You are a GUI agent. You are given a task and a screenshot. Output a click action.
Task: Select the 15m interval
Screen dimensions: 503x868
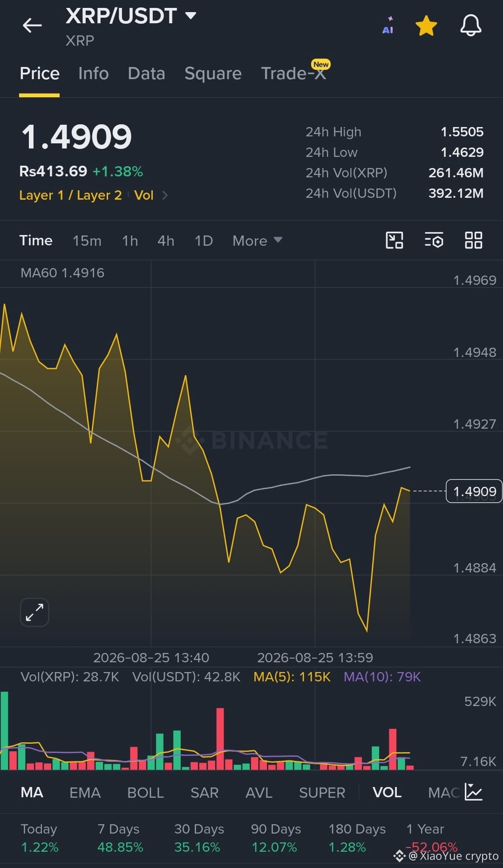(87, 241)
